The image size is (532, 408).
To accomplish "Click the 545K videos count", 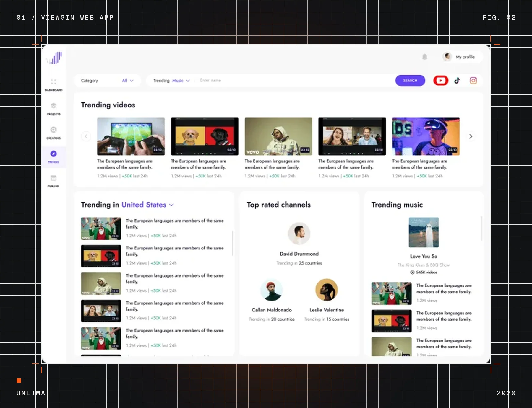I will point(424,272).
